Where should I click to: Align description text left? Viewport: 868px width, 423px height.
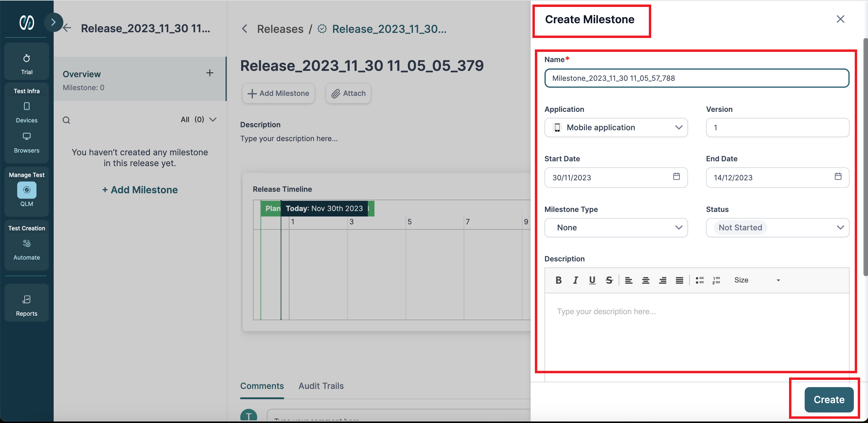(628, 280)
